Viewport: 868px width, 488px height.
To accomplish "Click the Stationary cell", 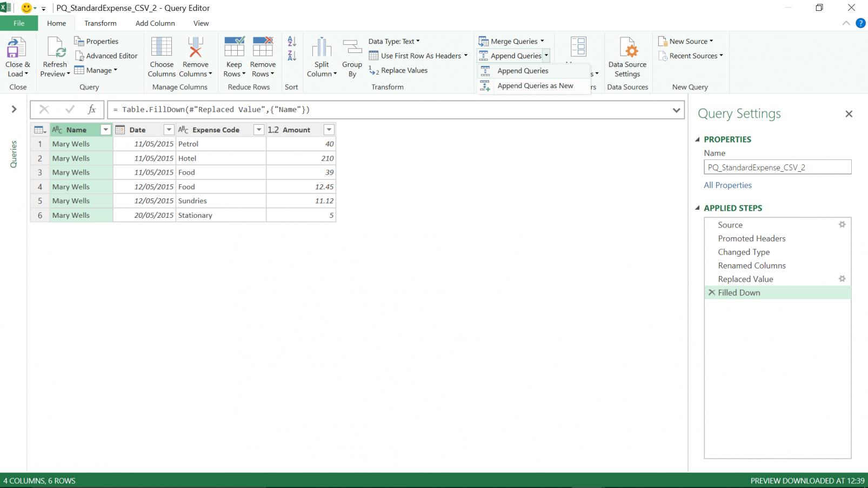I will (x=221, y=215).
